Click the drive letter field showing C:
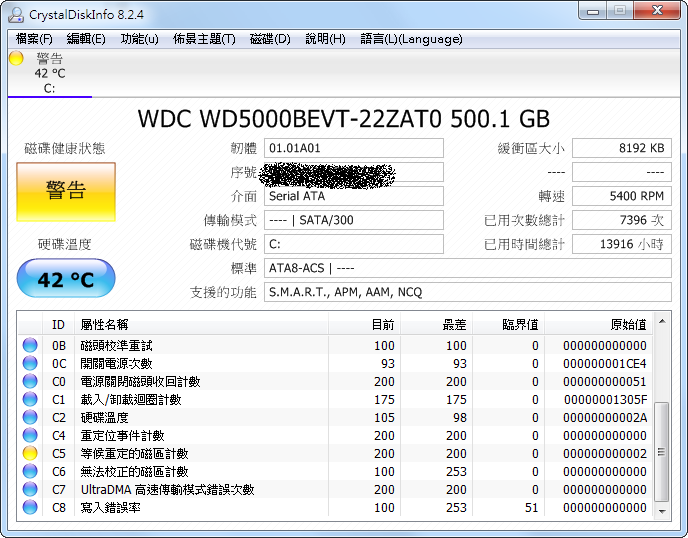The width and height of the screenshot is (688, 538). tap(354, 244)
